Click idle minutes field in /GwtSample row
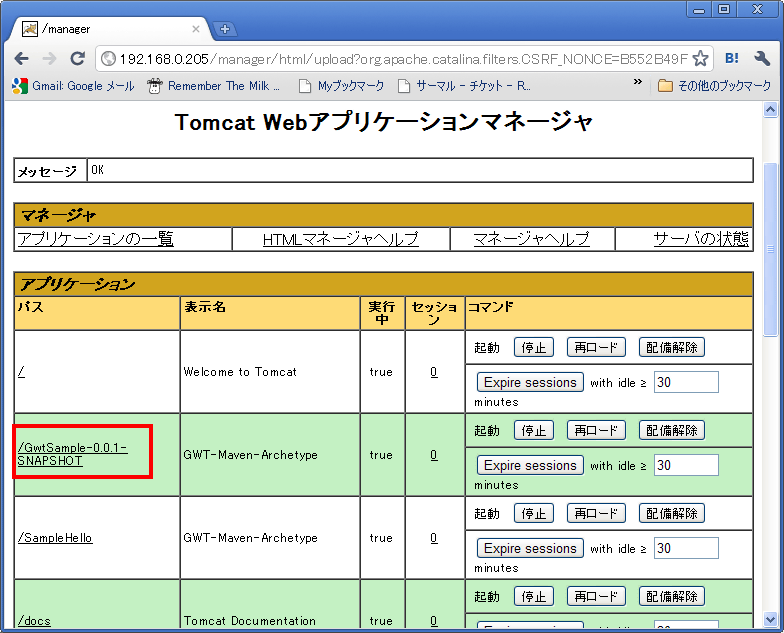Image resolution: width=784 pixels, height=633 pixels. pos(686,466)
